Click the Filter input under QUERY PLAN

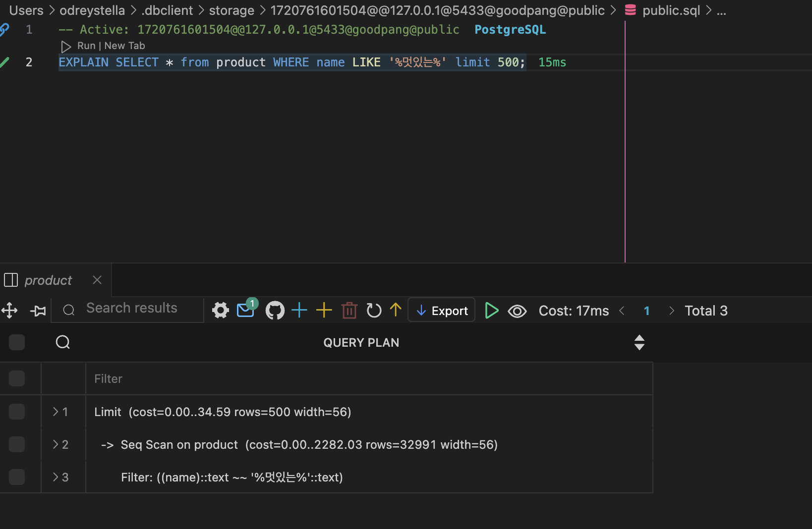pyautogui.click(x=369, y=378)
